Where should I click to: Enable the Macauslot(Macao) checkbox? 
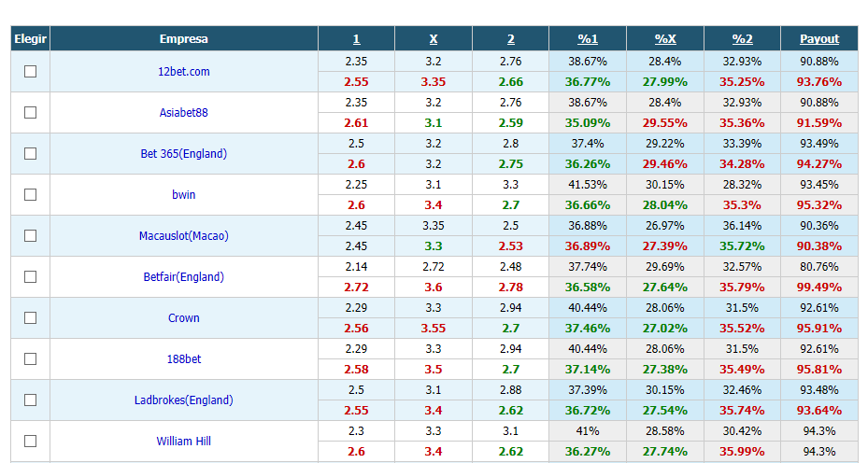point(31,235)
